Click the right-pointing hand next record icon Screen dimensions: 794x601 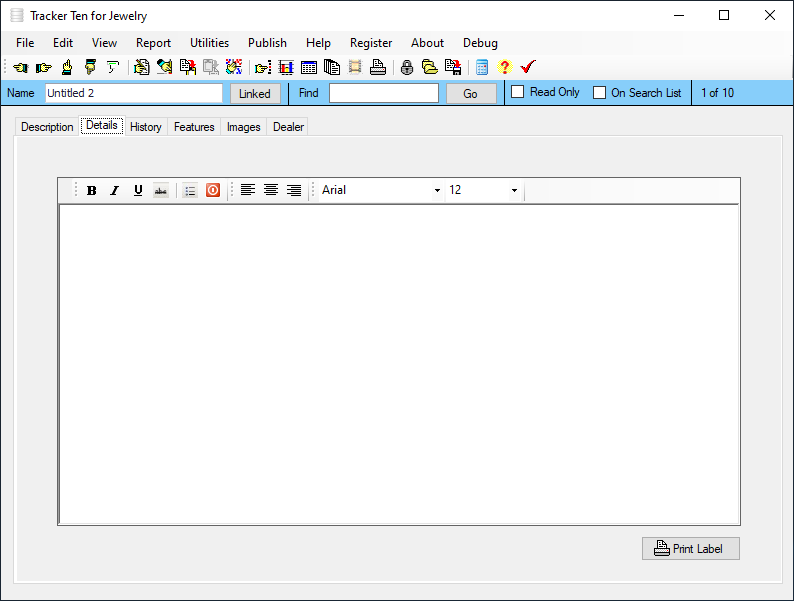pos(44,67)
